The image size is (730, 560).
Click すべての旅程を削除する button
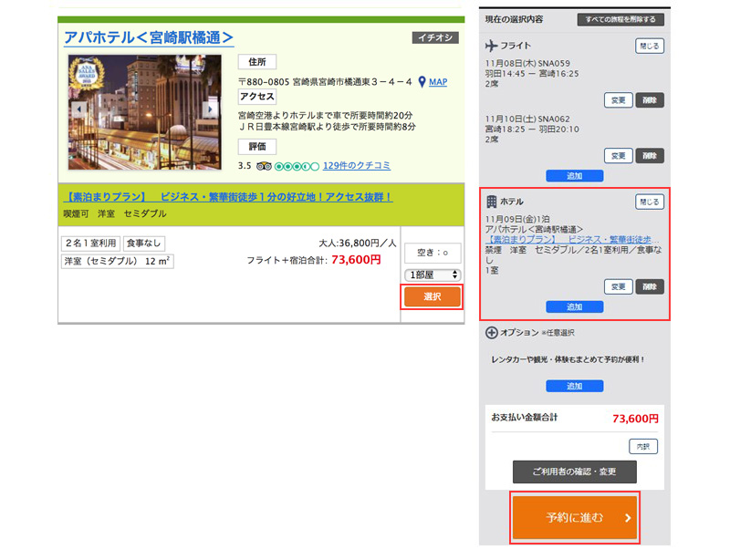[620, 19]
